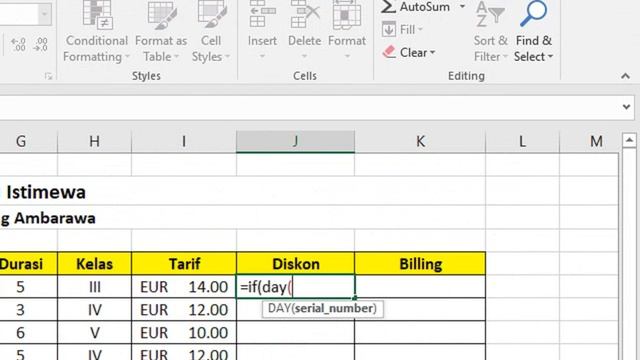Select the Diskon header cell
Screen dimensions: 640x360
(x=296, y=264)
